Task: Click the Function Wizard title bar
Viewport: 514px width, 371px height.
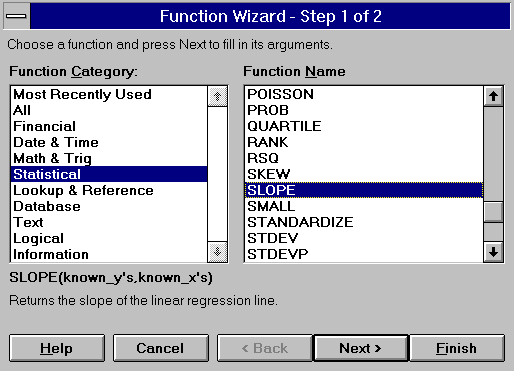Action: [270, 16]
